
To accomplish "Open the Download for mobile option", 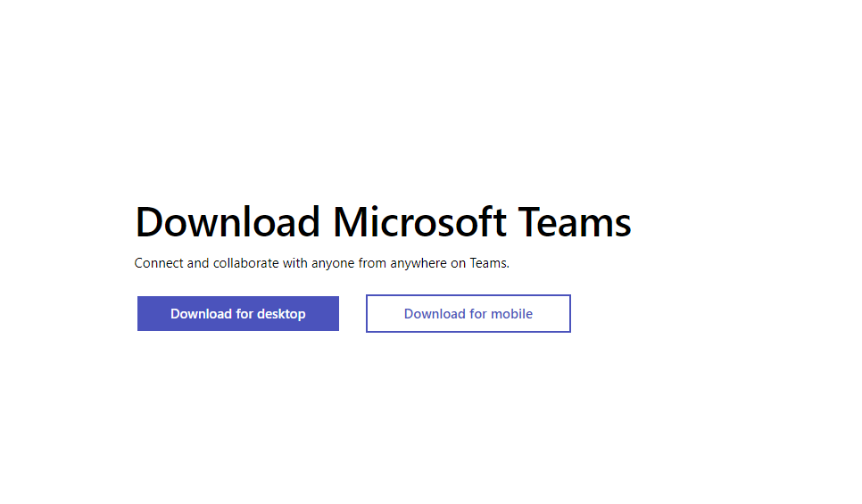I will pyautogui.click(x=468, y=313).
